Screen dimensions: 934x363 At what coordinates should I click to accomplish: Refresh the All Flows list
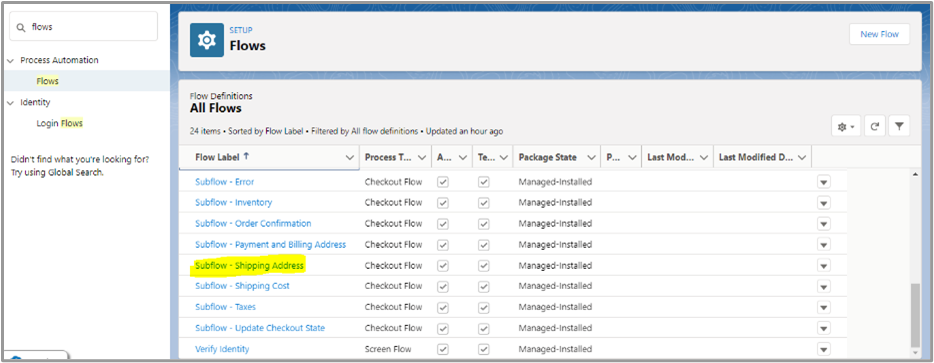point(874,126)
